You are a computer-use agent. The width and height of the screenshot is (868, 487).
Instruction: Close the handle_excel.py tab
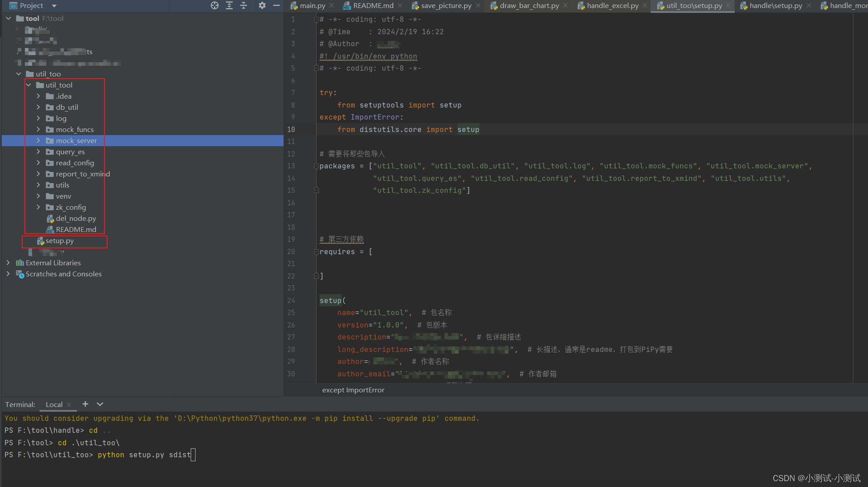point(645,6)
